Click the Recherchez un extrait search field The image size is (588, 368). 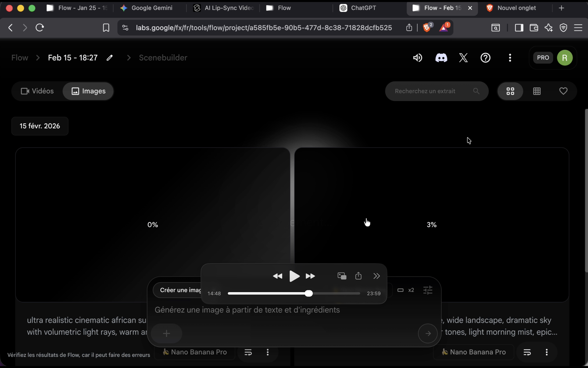coord(430,91)
